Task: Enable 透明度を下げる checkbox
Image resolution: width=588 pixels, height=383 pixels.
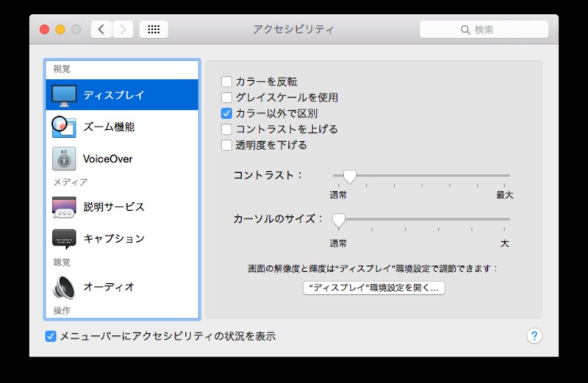Action: coord(226,145)
